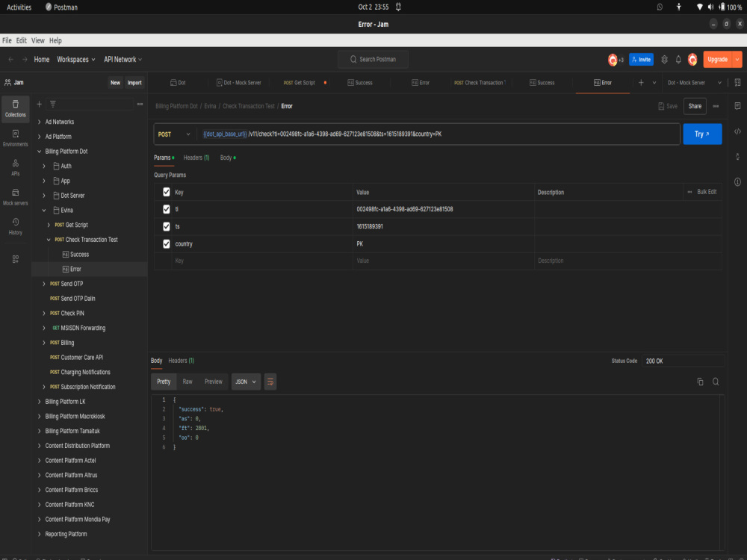Toggle line wrap icon in response toolbar
The height and width of the screenshot is (560, 747).
pyautogui.click(x=270, y=382)
